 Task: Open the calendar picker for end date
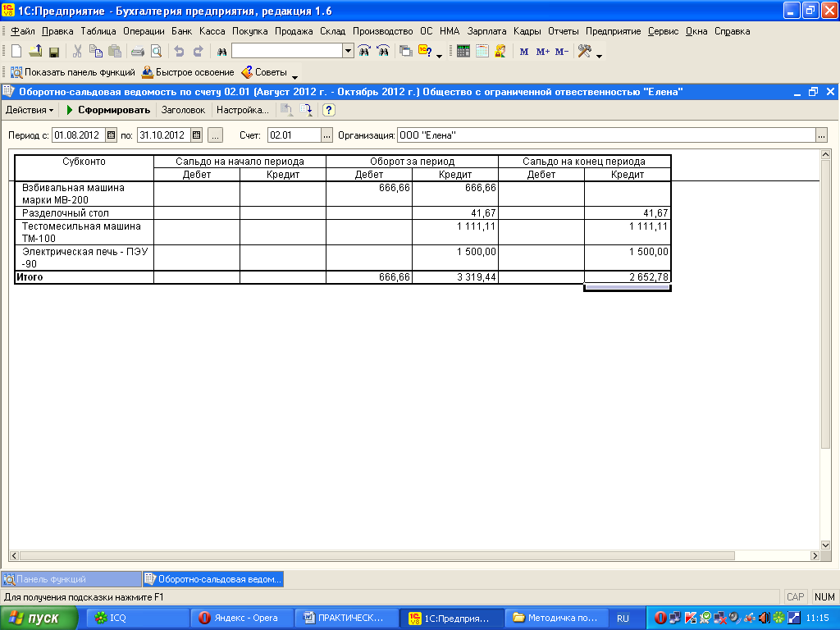[197, 135]
